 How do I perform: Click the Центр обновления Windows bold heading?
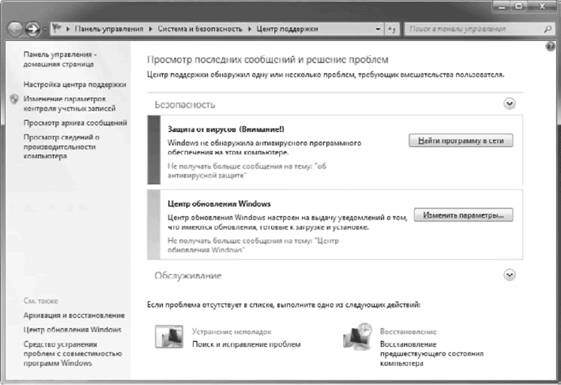tap(219, 204)
